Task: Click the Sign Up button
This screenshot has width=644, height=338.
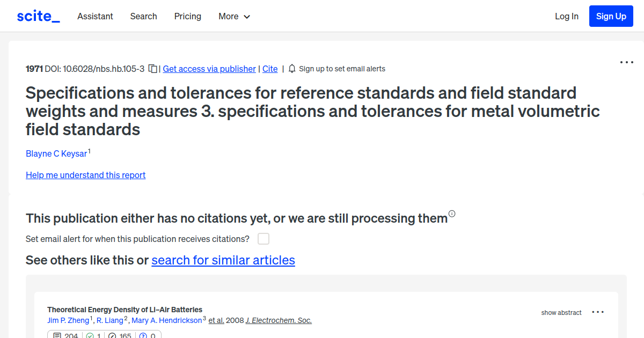Action: click(611, 16)
